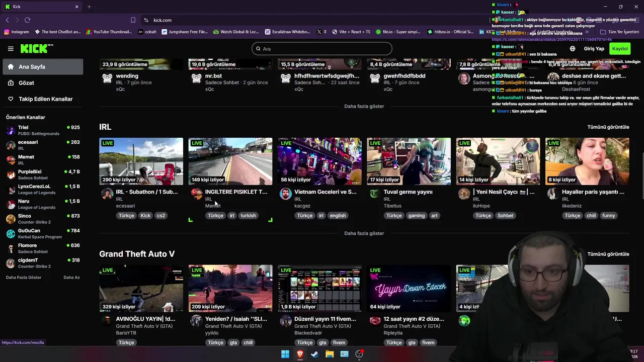Go back with browser back arrow

pos(7,20)
